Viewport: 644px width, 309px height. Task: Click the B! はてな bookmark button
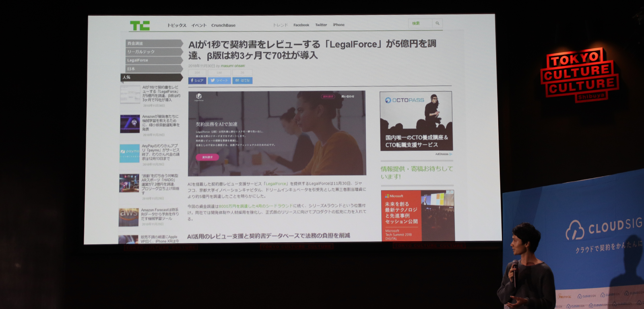point(243,80)
